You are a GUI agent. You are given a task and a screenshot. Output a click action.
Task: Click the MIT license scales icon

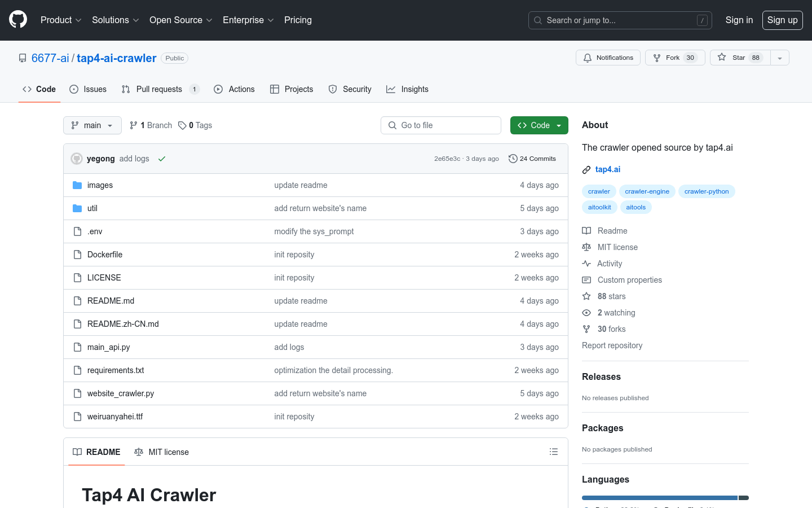[586, 247]
